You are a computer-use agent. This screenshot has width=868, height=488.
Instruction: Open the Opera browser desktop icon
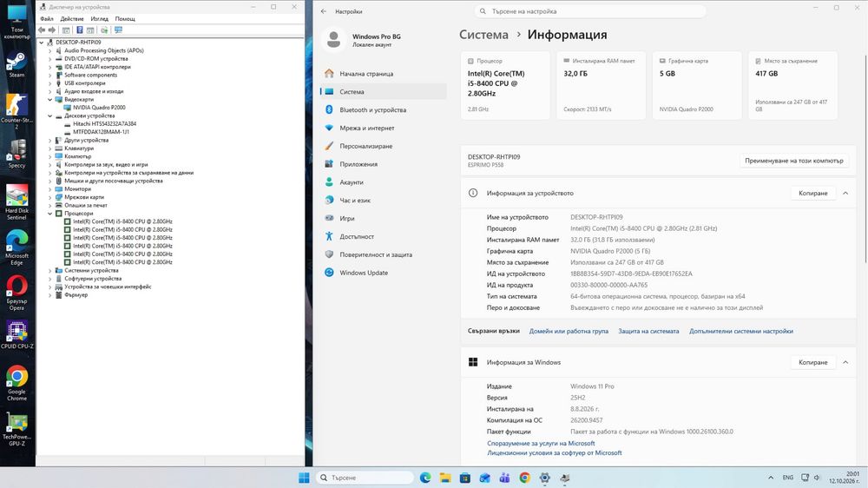coord(16,293)
